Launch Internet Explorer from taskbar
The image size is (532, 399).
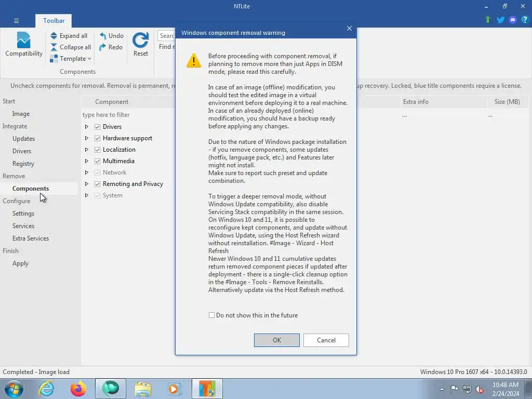click(x=46, y=389)
